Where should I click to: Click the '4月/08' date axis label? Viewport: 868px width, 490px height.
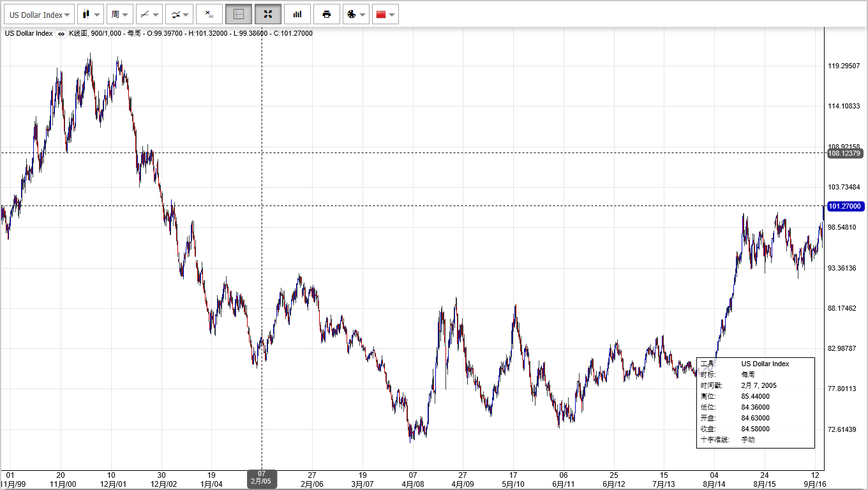(x=412, y=484)
